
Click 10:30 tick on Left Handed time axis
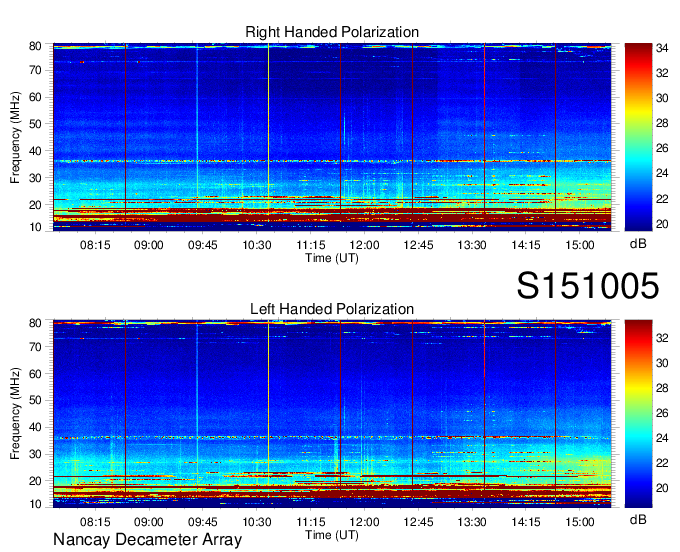(x=257, y=522)
